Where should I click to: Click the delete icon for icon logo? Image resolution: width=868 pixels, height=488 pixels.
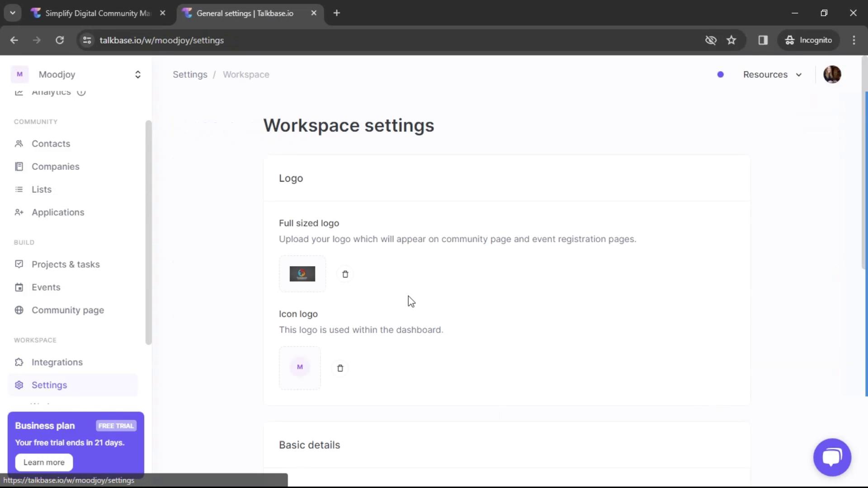(x=340, y=368)
